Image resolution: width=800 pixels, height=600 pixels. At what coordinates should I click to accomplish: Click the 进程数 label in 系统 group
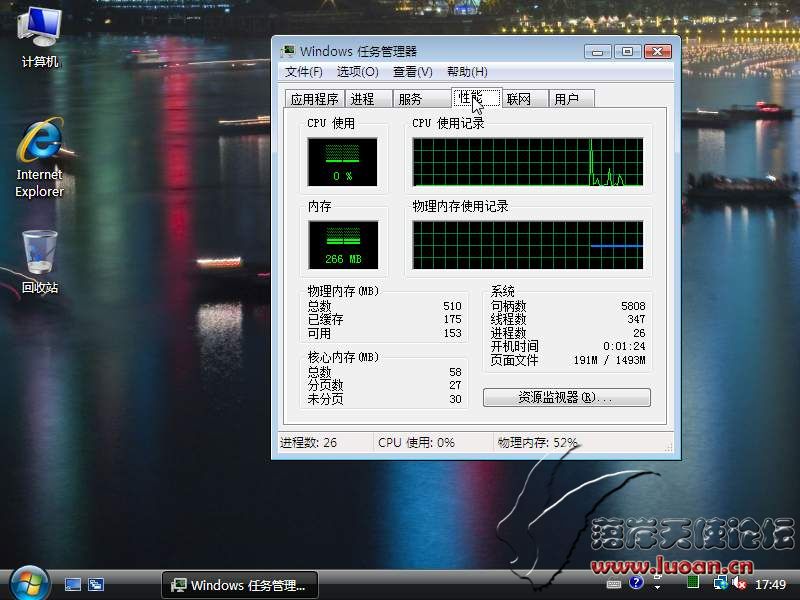pyautogui.click(x=508, y=333)
